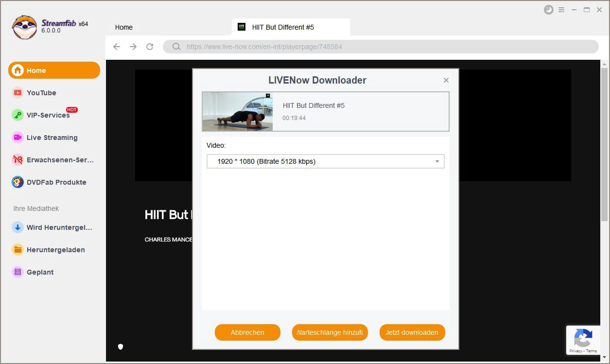Click the blue downloading arrow icon
This screenshot has height=364, width=610.
coord(18,227)
